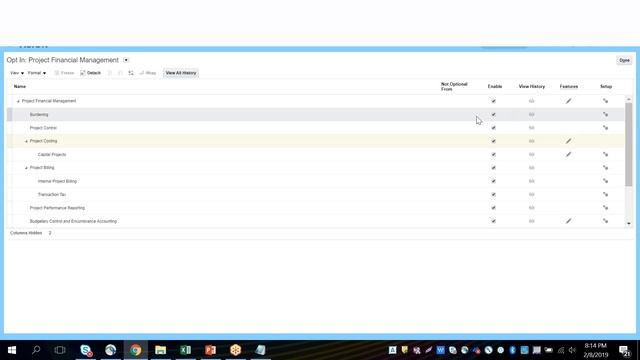Collapse the Project Billing tree node
This screenshot has height=360, width=640.
26,168
